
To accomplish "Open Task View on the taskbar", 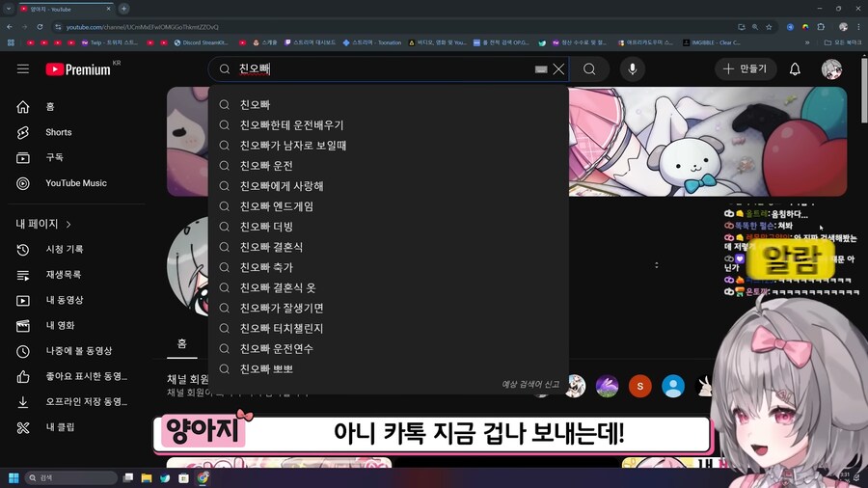I will tap(128, 478).
